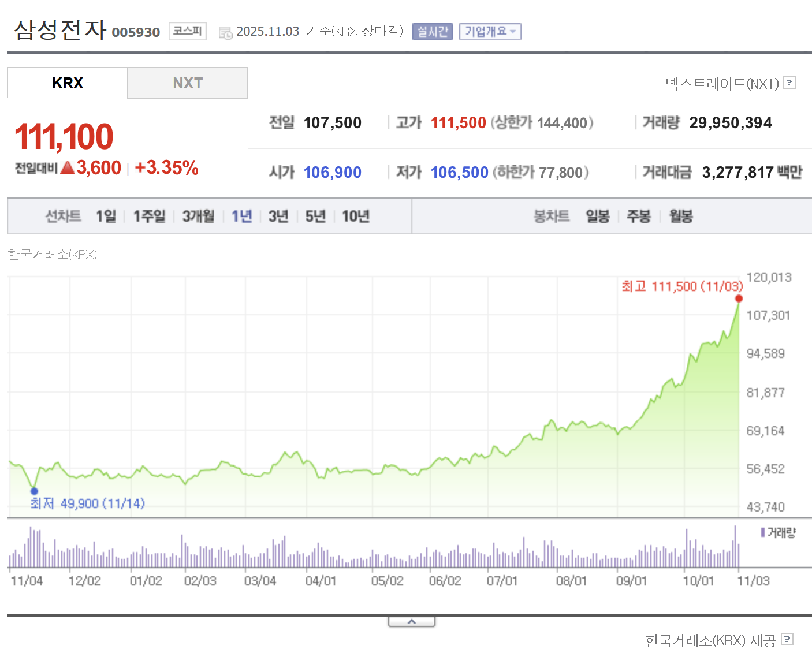812x653 pixels.
Task: Click the 실시간 real-time badge
Action: 433,32
